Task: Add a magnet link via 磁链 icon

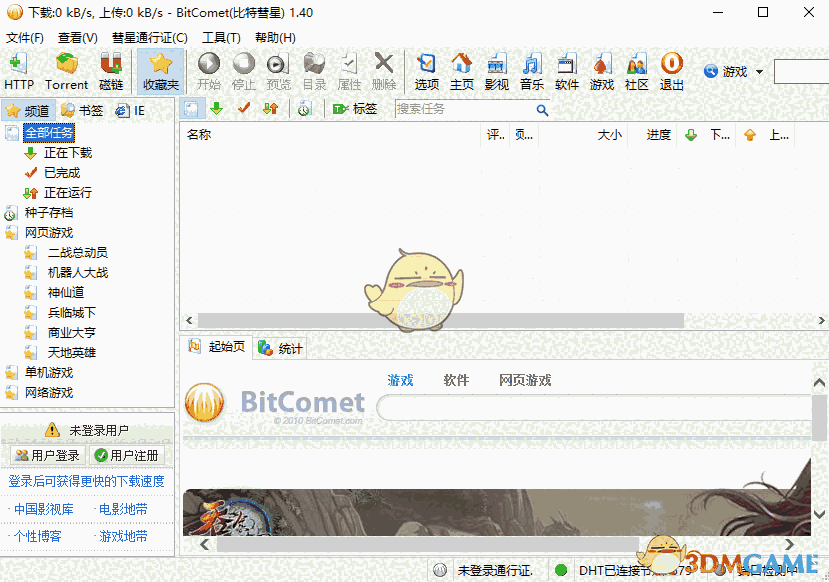Action: 112,71
